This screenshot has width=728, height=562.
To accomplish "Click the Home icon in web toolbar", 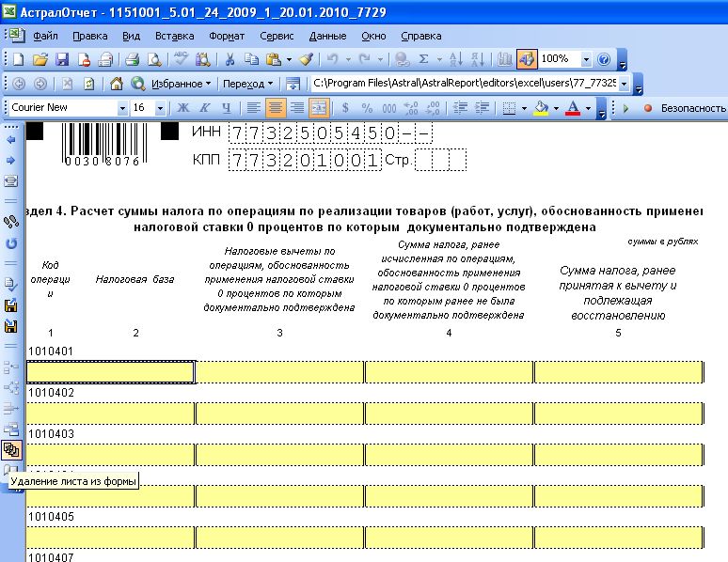I will point(117,84).
